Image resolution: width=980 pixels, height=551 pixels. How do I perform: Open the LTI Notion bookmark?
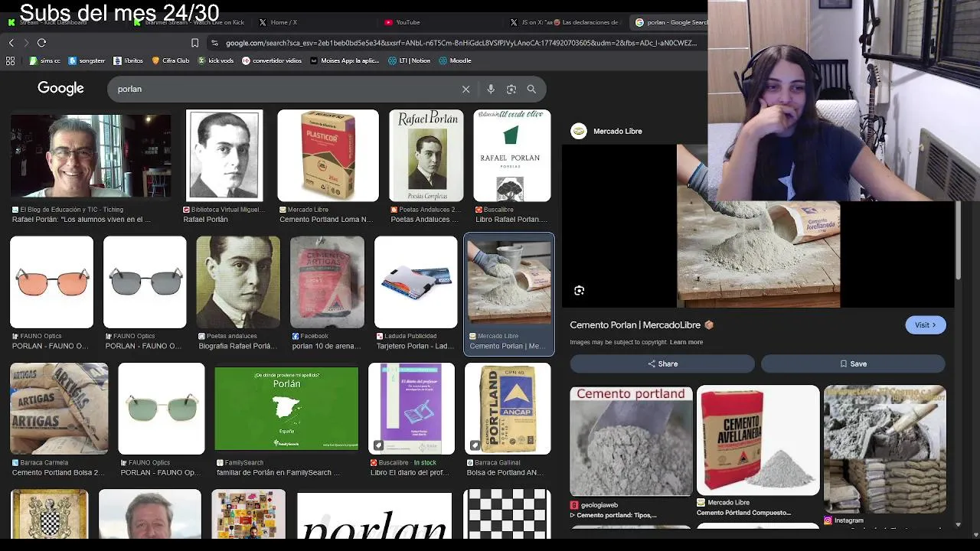point(410,60)
